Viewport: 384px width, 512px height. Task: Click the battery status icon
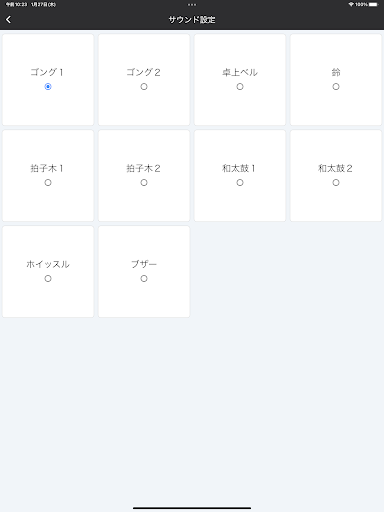[x=374, y=5]
